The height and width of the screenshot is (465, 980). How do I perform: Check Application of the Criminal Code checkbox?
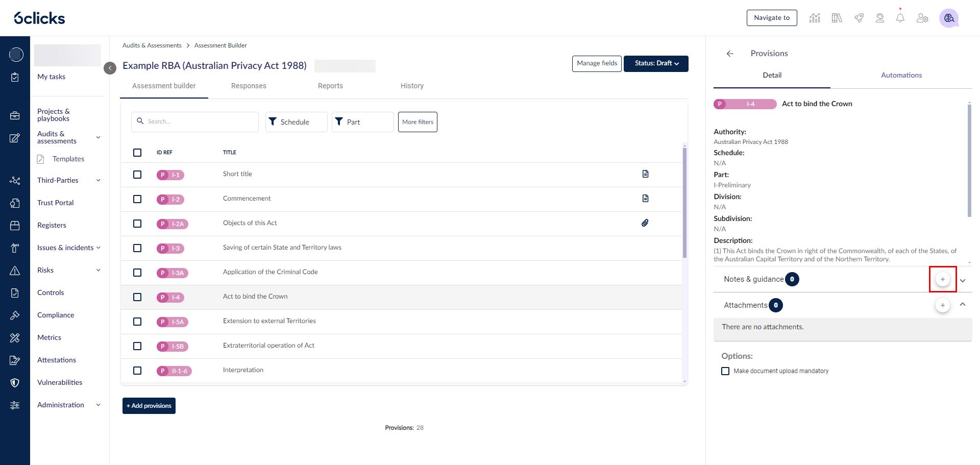click(x=137, y=273)
